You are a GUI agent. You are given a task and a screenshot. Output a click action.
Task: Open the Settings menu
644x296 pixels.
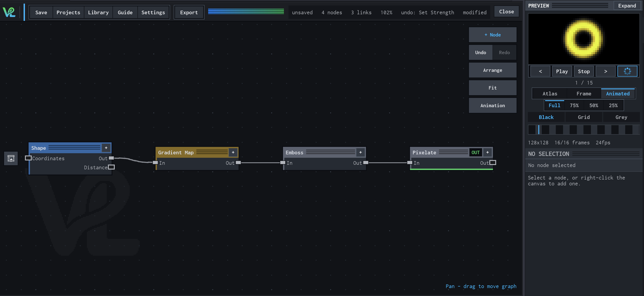[153, 12]
